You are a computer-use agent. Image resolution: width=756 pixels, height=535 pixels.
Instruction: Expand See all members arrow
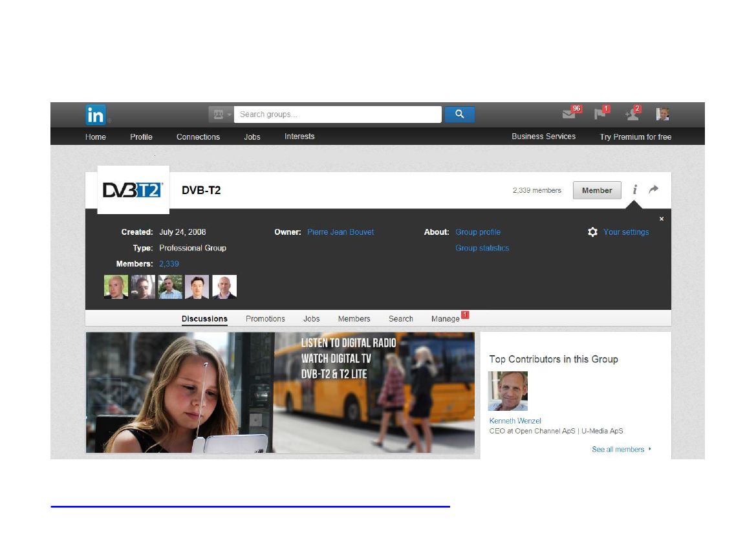[649, 449]
